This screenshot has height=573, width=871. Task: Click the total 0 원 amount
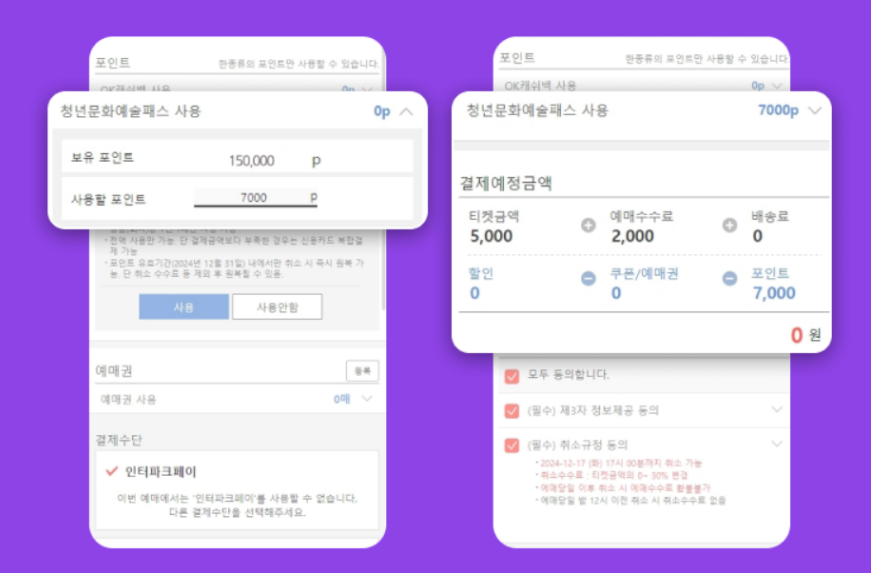(805, 335)
